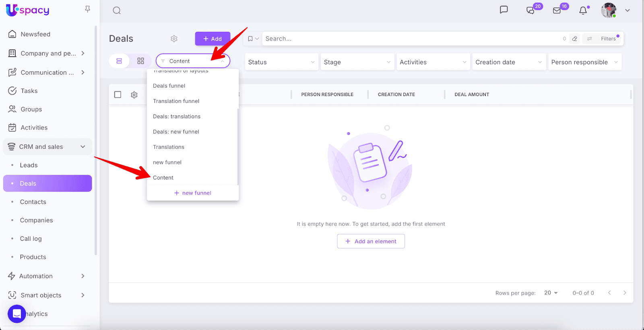Open the Filters button
Image resolution: width=644 pixels, height=330 pixels.
[x=603, y=39]
